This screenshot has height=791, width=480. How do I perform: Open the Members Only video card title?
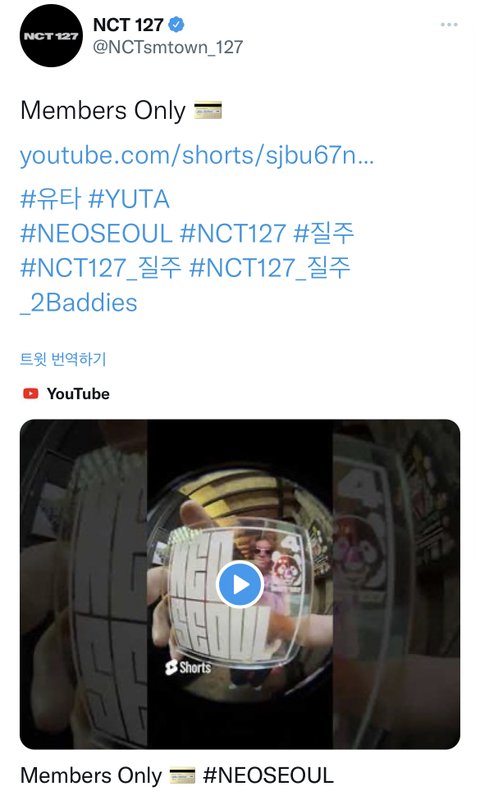point(177,775)
